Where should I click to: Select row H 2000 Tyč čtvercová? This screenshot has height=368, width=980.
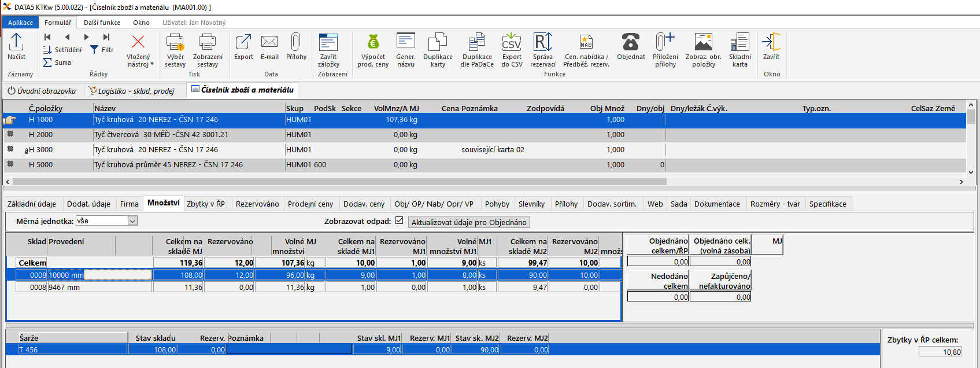coord(161,134)
